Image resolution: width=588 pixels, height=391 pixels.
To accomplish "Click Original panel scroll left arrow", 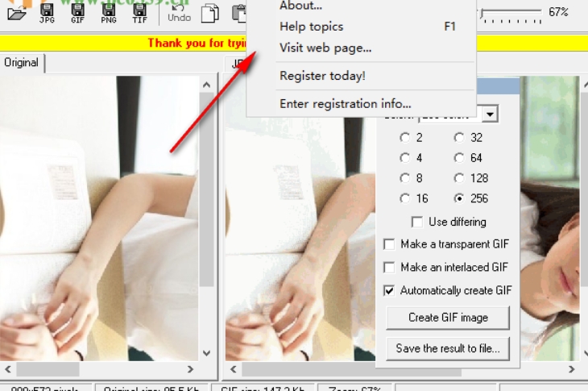I will coord(8,369).
